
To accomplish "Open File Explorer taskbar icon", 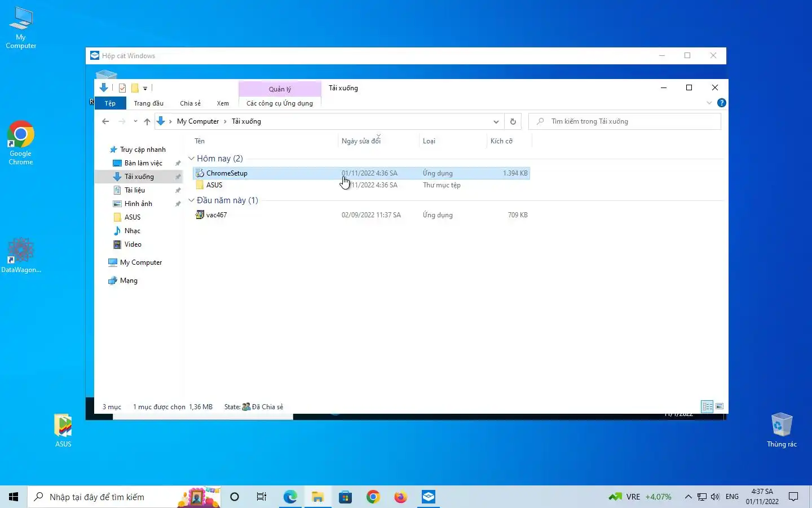I will pyautogui.click(x=317, y=497).
